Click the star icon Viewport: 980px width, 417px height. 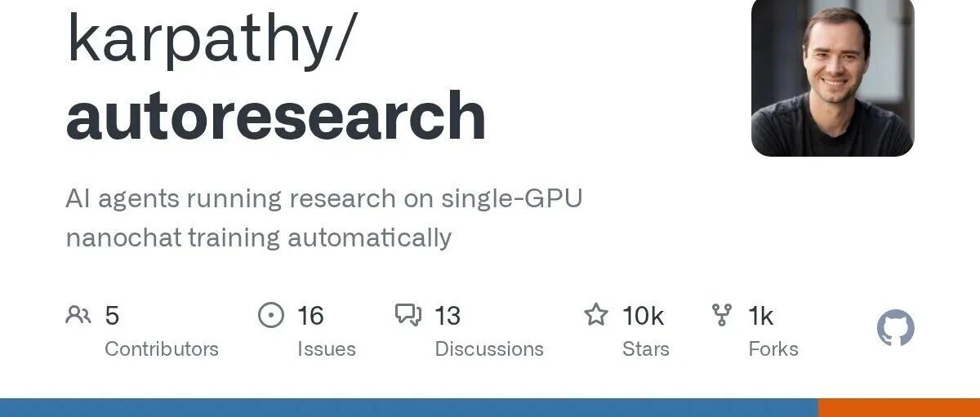pos(596,315)
